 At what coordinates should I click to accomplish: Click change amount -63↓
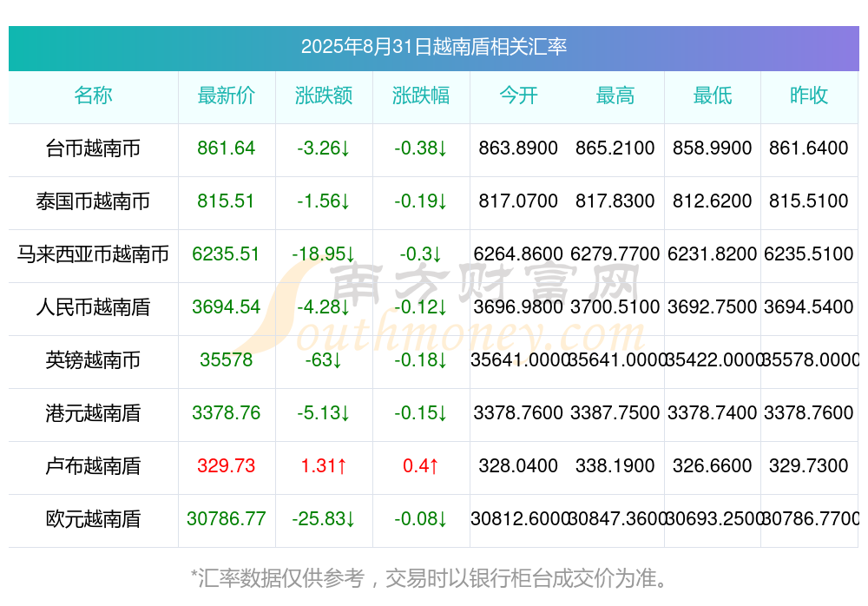pos(323,359)
